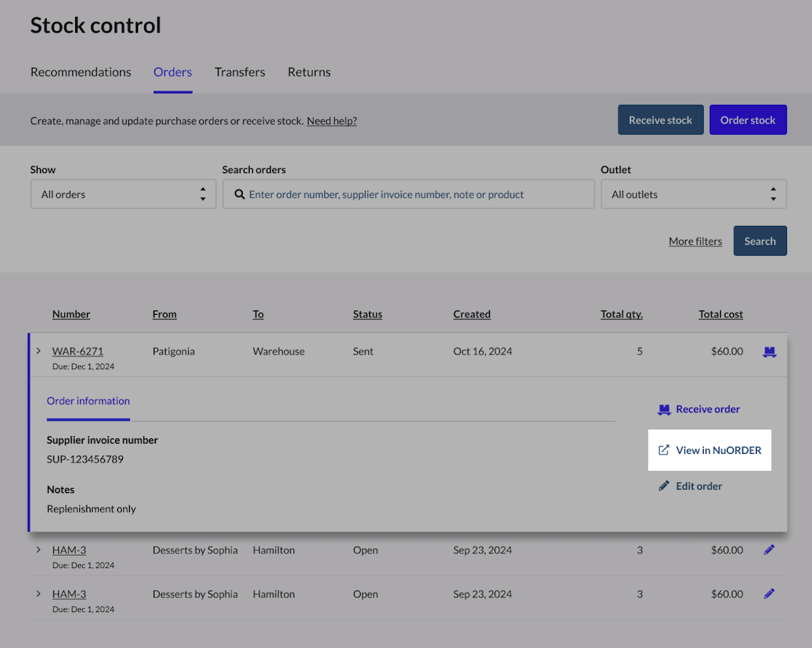Click the receive icon on the WAR-6271 row
This screenshot has width=812, height=648.
pos(769,352)
